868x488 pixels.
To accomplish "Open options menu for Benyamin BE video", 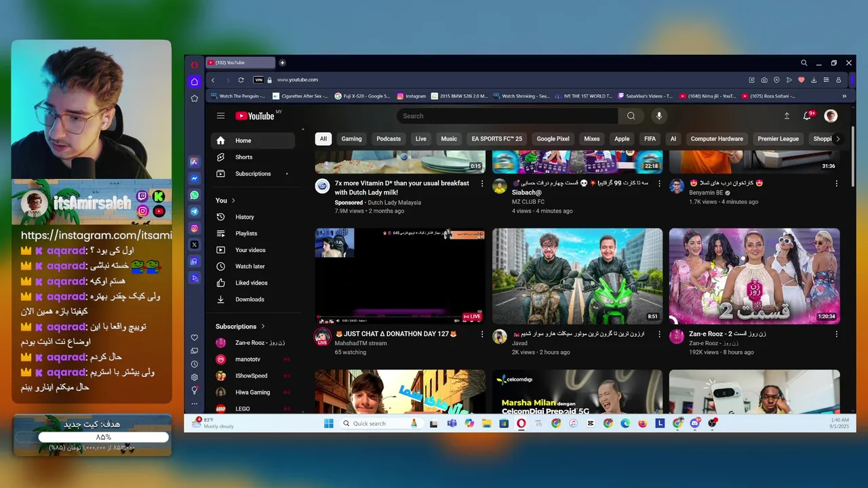I will point(836,184).
